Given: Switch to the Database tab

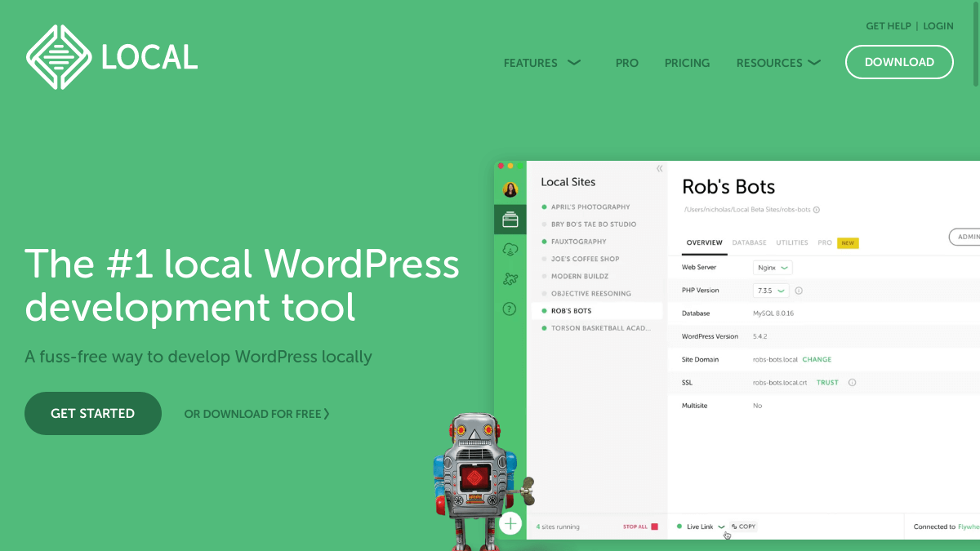Looking at the screenshot, I should pos(749,243).
